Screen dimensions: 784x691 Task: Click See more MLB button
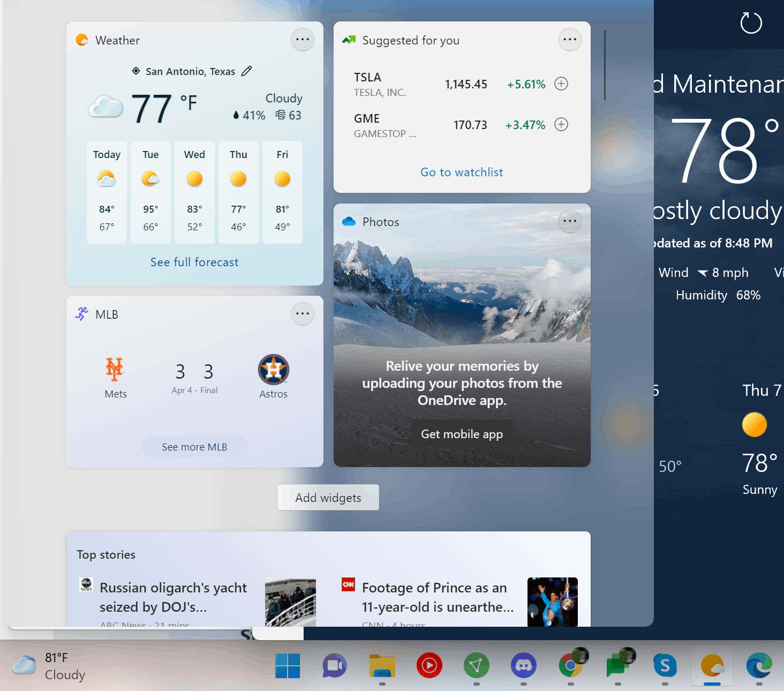(194, 447)
